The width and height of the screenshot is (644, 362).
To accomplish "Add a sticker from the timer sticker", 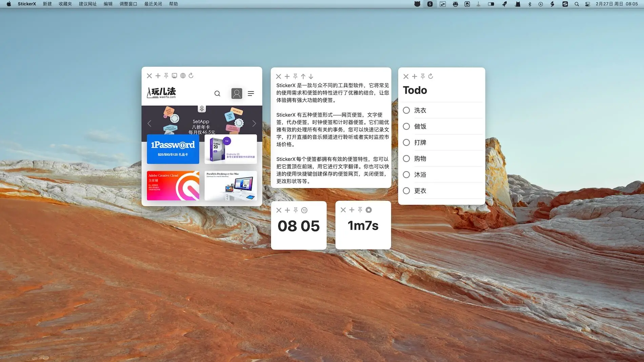I will pos(352,210).
